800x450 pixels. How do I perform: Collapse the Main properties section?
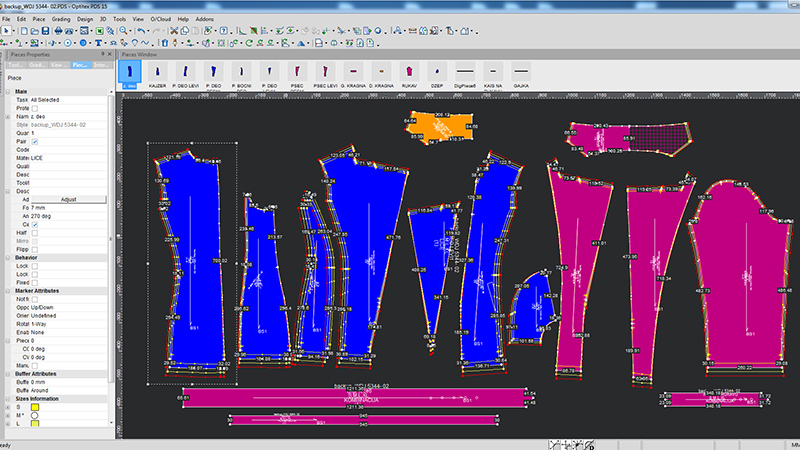(x=9, y=93)
